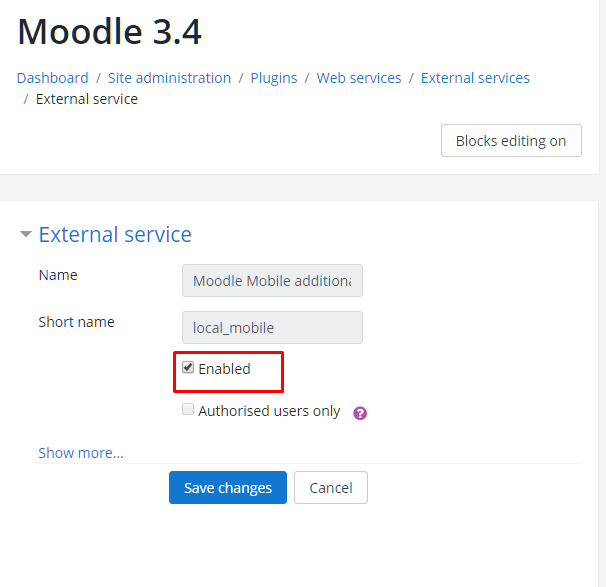606x587 pixels.
Task: Cancel the external service form
Action: point(331,488)
